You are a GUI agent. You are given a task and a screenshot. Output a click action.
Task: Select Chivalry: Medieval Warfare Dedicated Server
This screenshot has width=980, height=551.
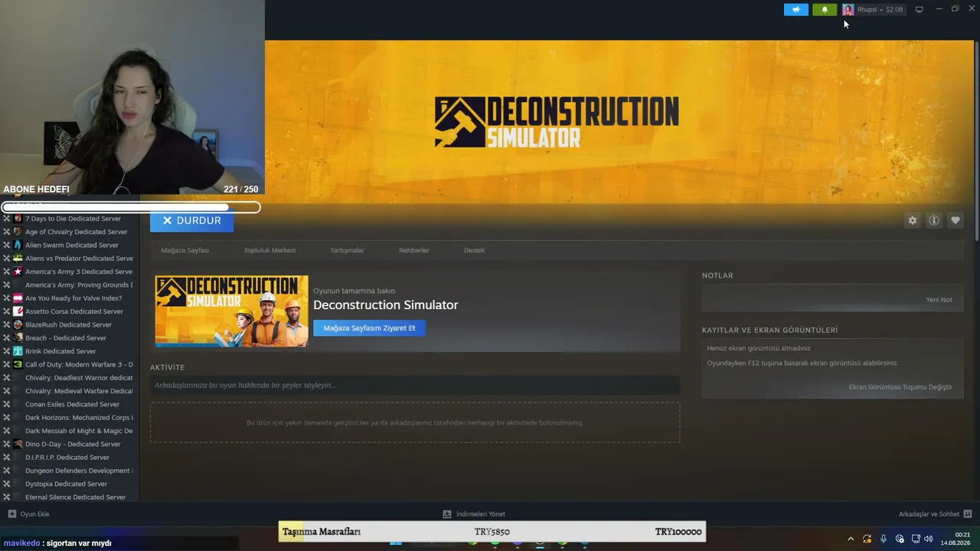79,391
